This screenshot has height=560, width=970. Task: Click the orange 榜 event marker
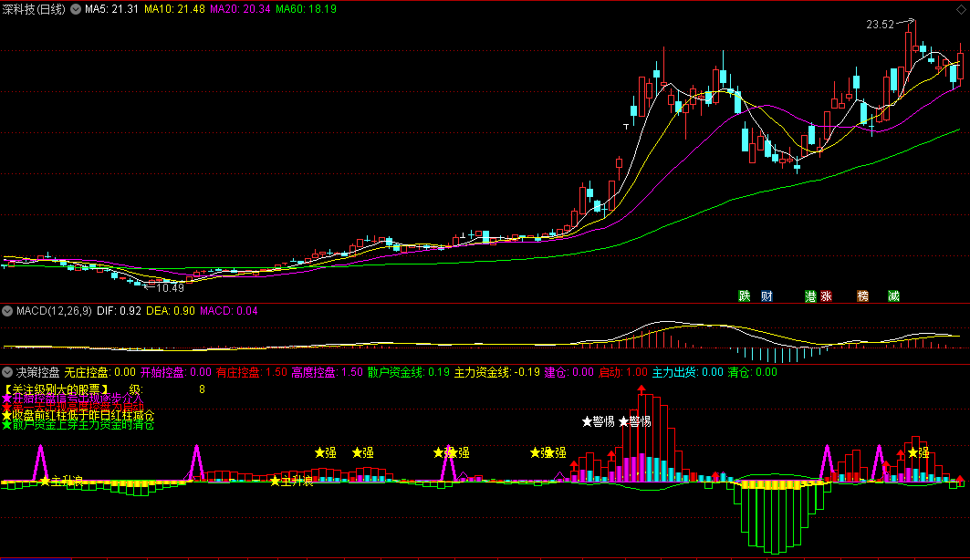tap(863, 296)
